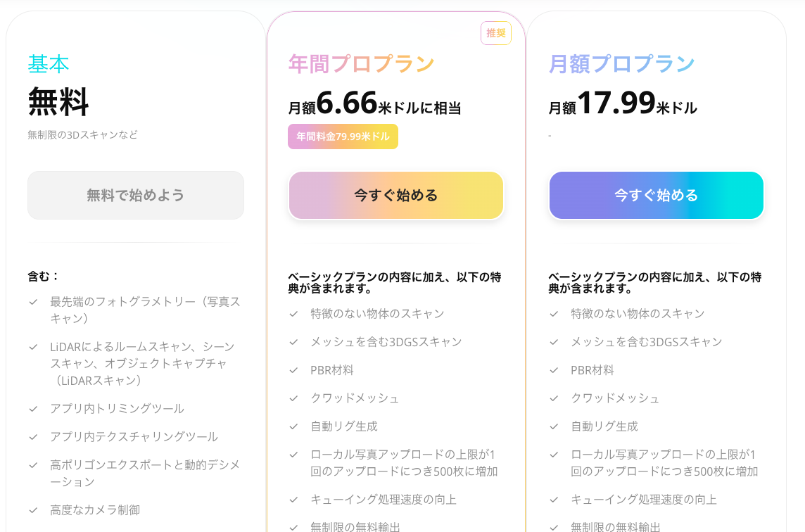Start the annual pro plan with 今すぐ始める
Viewport: 805px width, 532px height.
pos(396,195)
